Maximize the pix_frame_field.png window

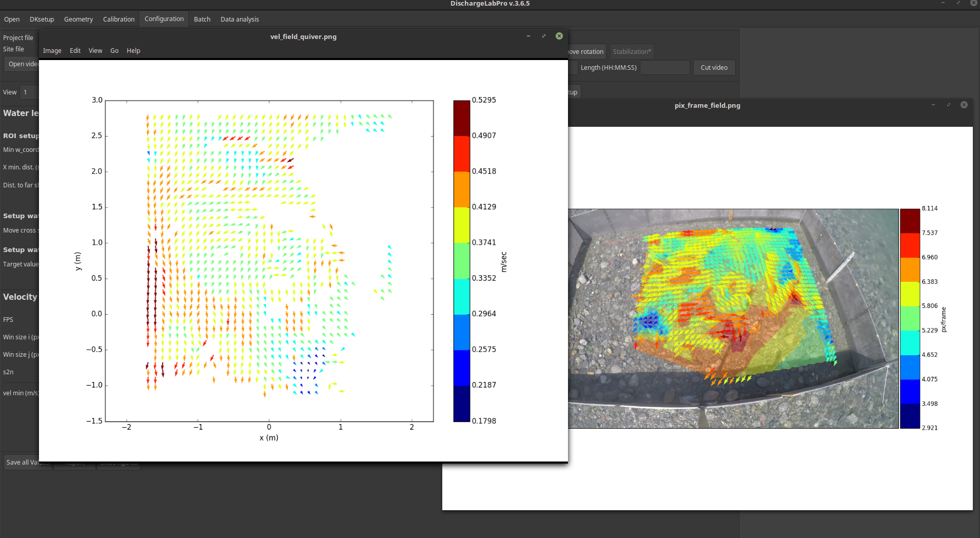(x=949, y=105)
